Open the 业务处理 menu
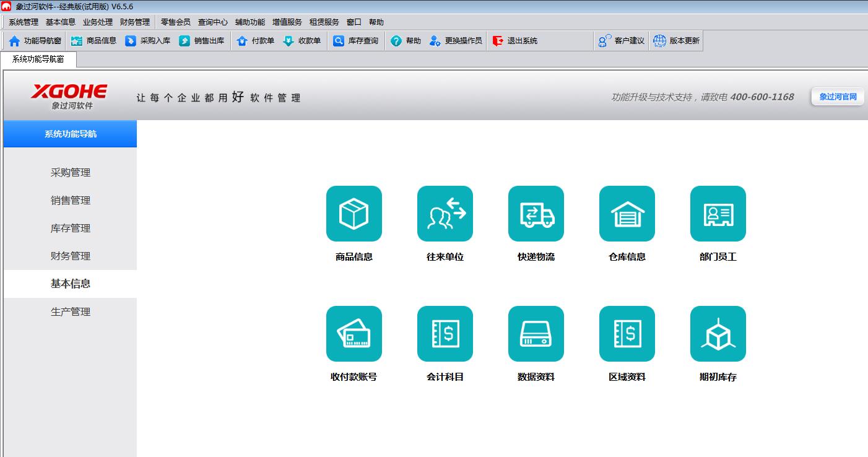The width and height of the screenshot is (868, 457). 98,22
